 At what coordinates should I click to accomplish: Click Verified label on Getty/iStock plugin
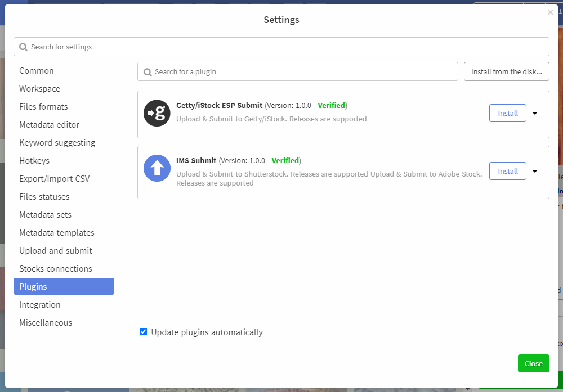click(332, 105)
